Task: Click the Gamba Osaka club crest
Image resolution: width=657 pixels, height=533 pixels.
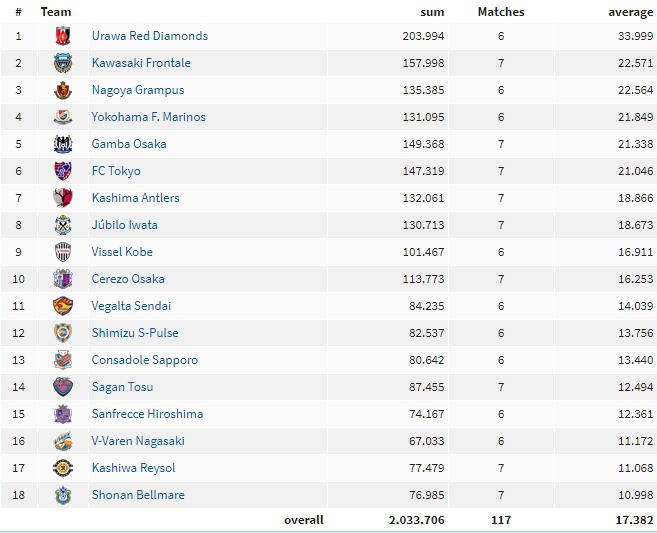Action: tap(63, 144)
